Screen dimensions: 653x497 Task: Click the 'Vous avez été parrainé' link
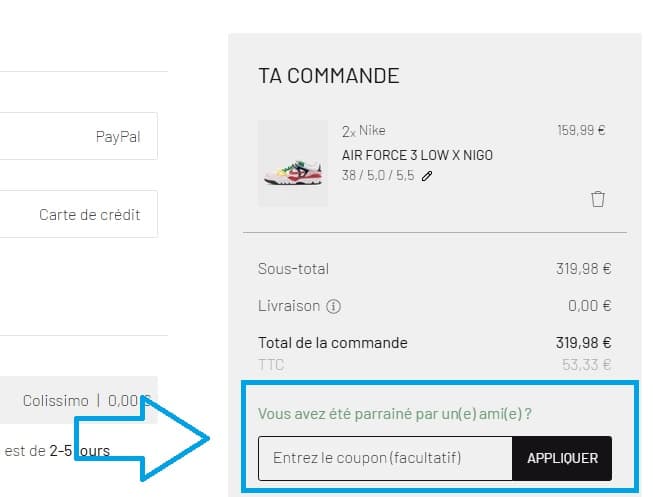click(x=394, y=413)
